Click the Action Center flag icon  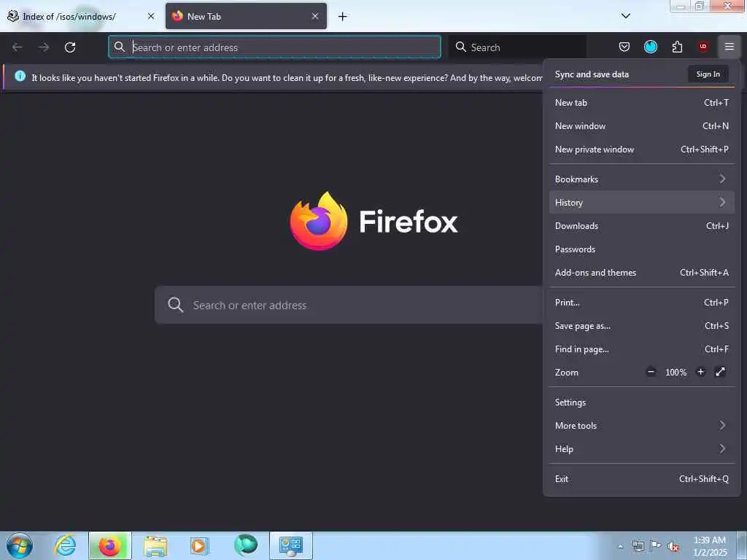point(655,546)
